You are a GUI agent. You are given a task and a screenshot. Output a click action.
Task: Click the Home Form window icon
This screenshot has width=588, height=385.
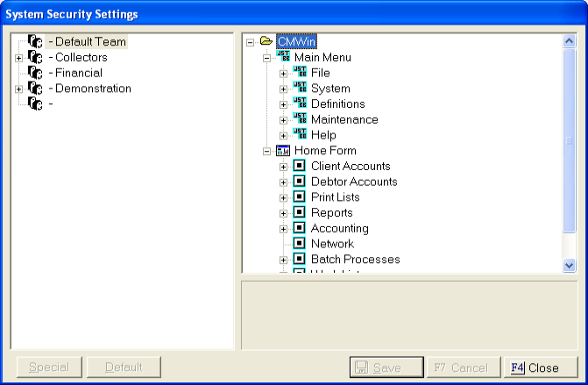[x=283, y=151]
